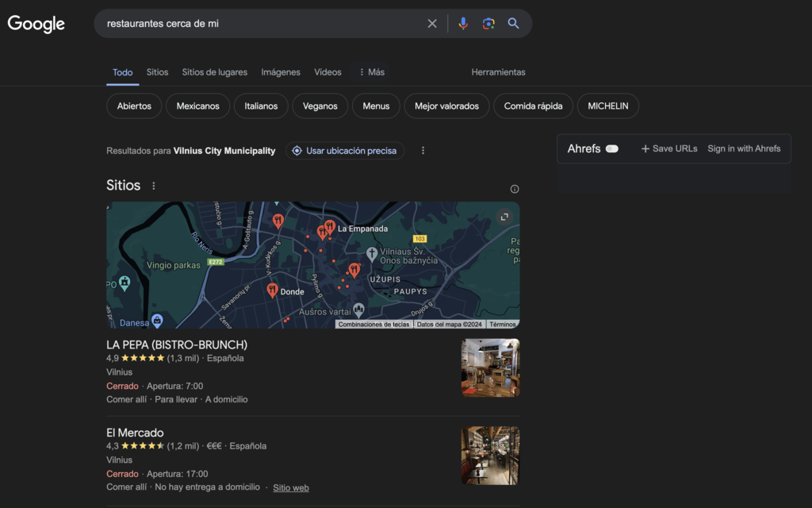The width and height of the screenshot is (812, 508).
Task: Click Usar ubicación precisa
Action: pyautogui.click(x=345, y=150)
